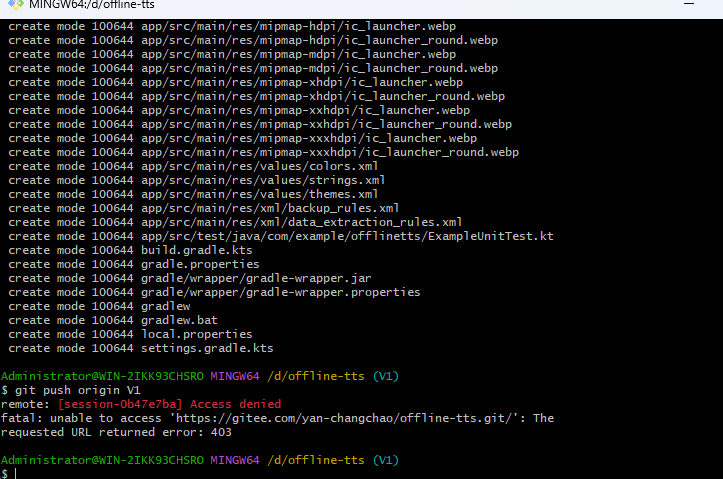Click the 'create mode 100644 gradlew' line without .bat
This screenshot has height=479, width=723.
click(x=99, y=306)
